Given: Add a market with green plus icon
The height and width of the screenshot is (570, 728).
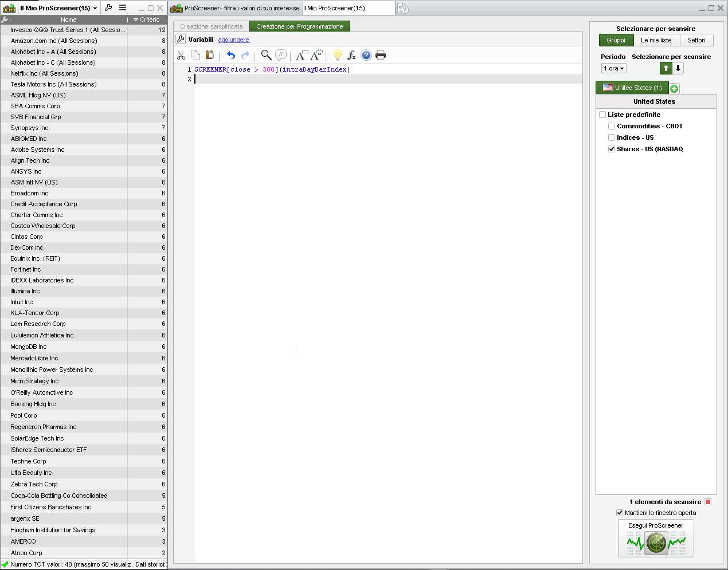Looking at the screenshot, I should 674,88.
